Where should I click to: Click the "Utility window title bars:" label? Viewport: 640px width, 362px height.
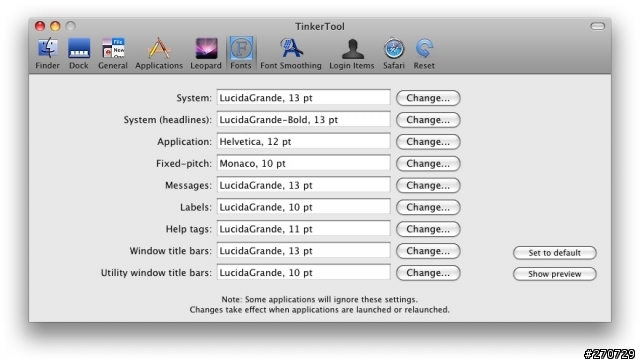pyautogui.click(x=156, y=273)
